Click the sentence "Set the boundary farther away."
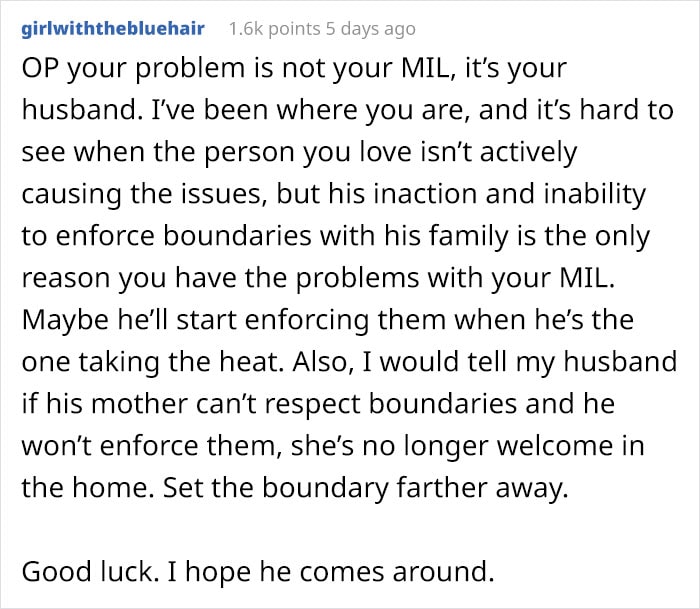700x609 pixels. [x=366, y=488]
